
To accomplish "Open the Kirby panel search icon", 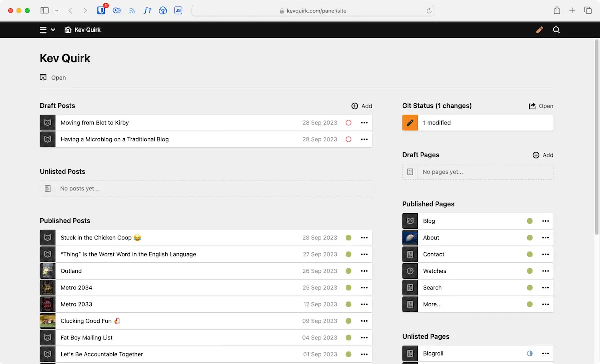I will pyautogui.click(x=556, y=30).
